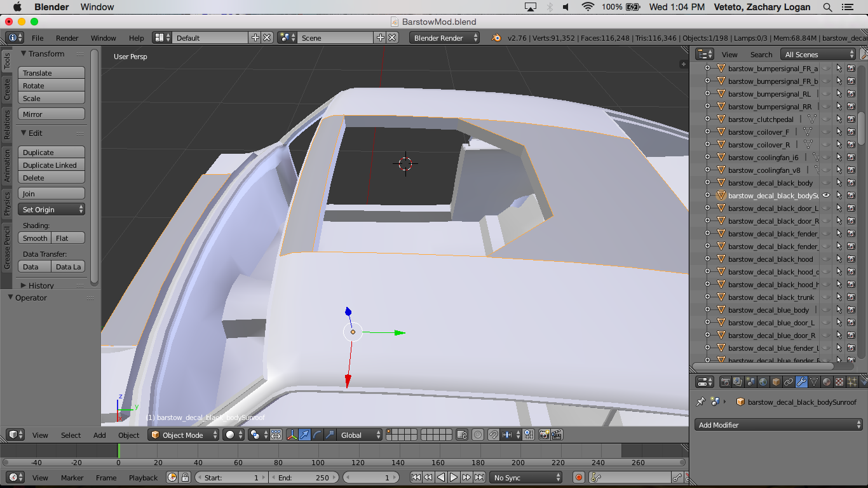Open the Set Origin dropdown

point(51,209)
